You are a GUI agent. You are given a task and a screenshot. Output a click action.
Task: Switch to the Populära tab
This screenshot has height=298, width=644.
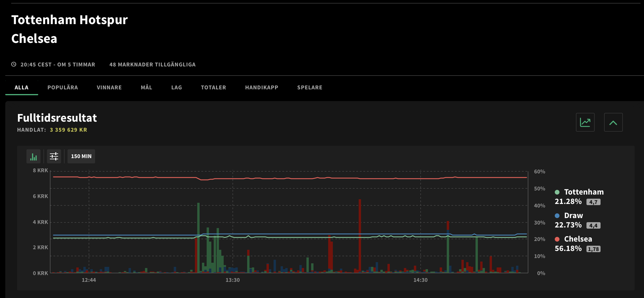click(x=63, y=88)
